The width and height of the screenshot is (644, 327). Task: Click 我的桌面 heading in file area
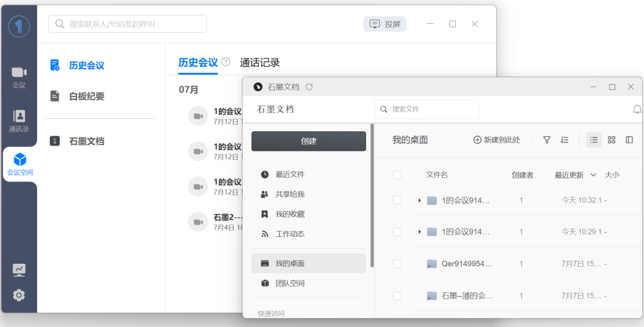[410, 140]
